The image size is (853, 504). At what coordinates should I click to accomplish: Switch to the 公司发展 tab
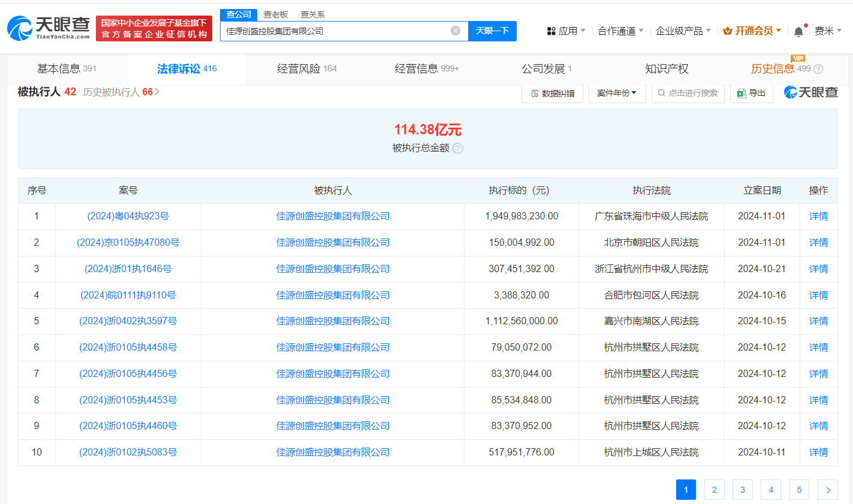pos(547,69)
